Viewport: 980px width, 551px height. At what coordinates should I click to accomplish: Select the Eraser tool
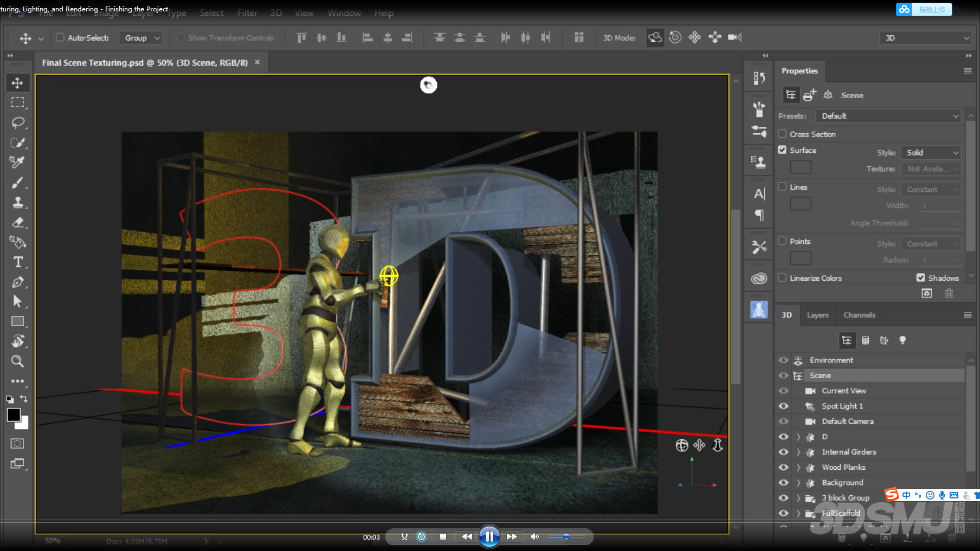click(x=17, y=222)
